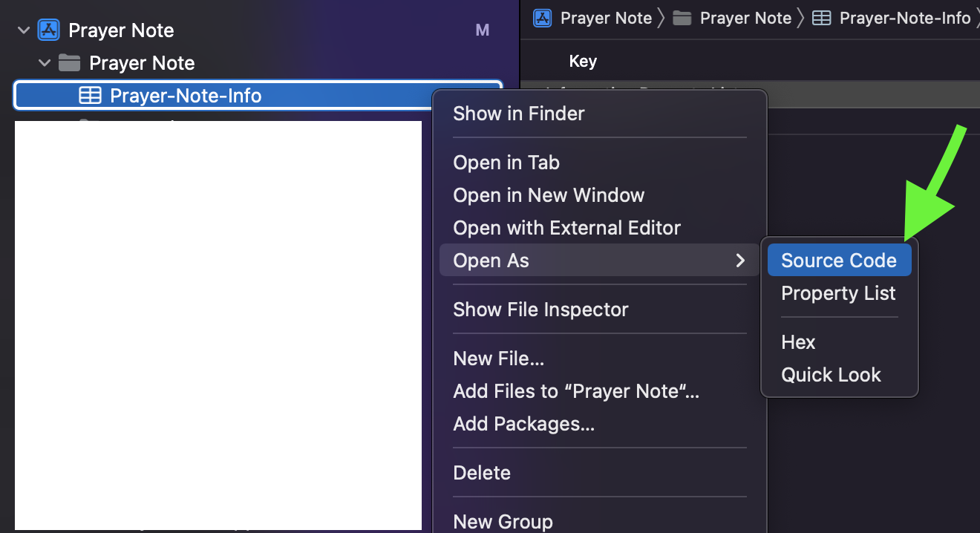The height and width of the screenshot is (533, 980).
Task: Choose Add Files to “Prayer Note”…
Action: (576, 391)
